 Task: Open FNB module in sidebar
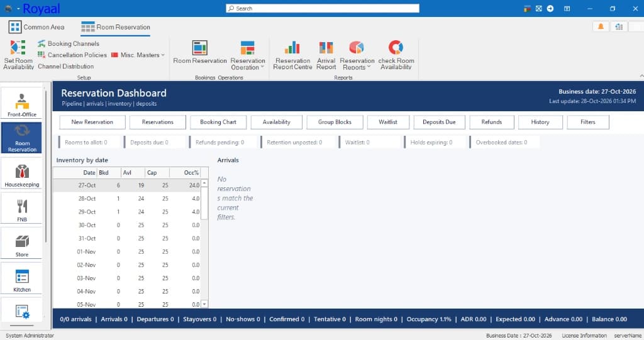point(22,209)
